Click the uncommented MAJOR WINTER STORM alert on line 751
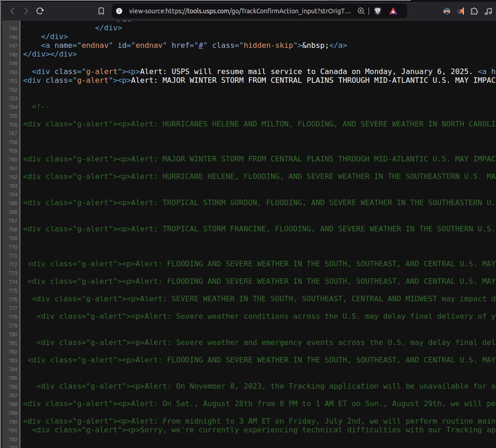 tap(259, 80)
